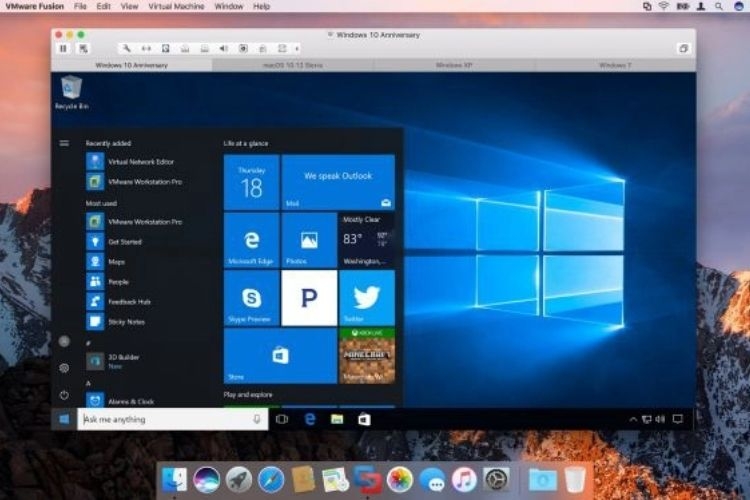Open Spotlight search in the macOS menu bar
Image resolution: width=750 pixels, height=500 pixels.
pos(718,6)
